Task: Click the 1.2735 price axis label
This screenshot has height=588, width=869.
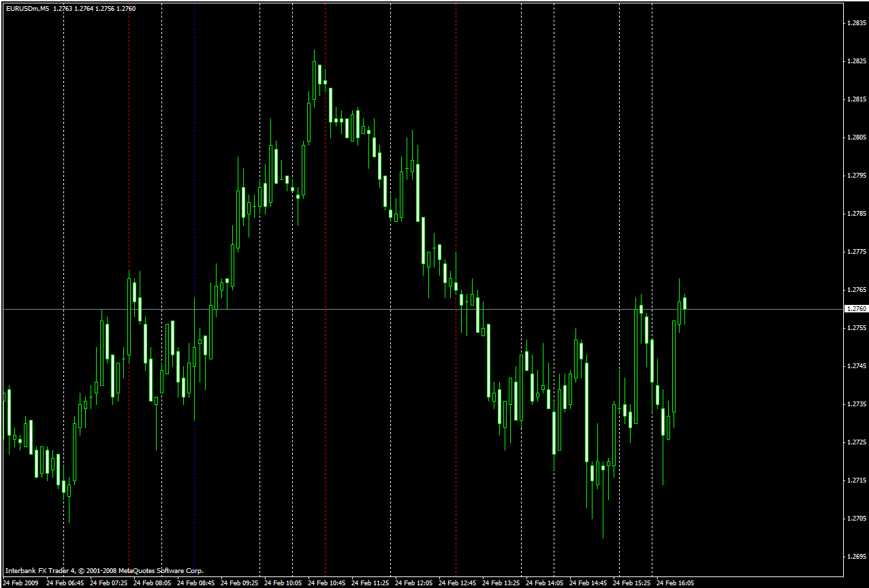Action: click(x=855, y=404)
